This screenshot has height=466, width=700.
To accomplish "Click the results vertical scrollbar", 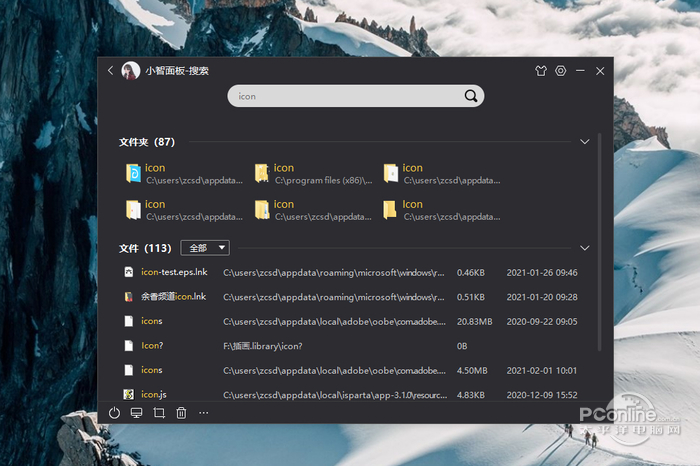I will (600, 241).
